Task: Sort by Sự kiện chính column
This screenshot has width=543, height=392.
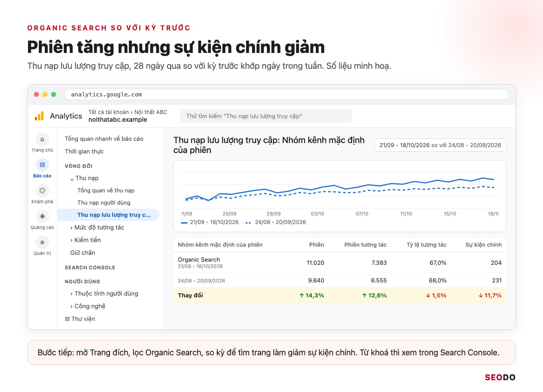Action: click(x=484, y=244)
